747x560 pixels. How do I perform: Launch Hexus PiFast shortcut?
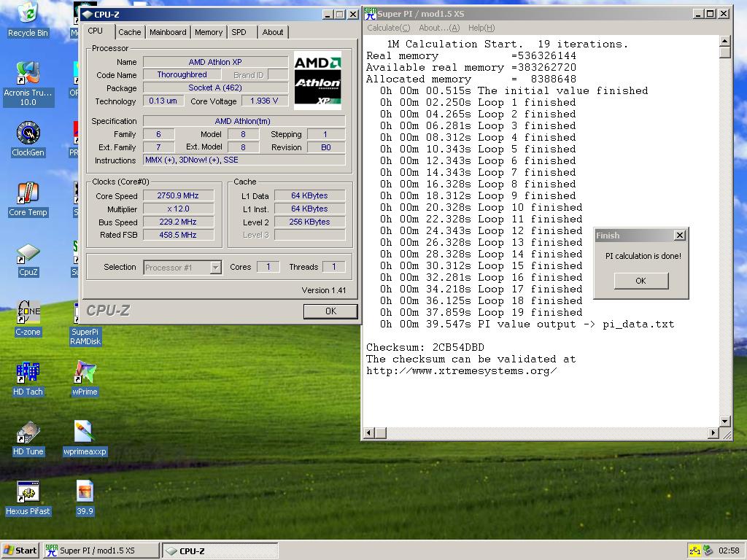[x=28, y=499]
